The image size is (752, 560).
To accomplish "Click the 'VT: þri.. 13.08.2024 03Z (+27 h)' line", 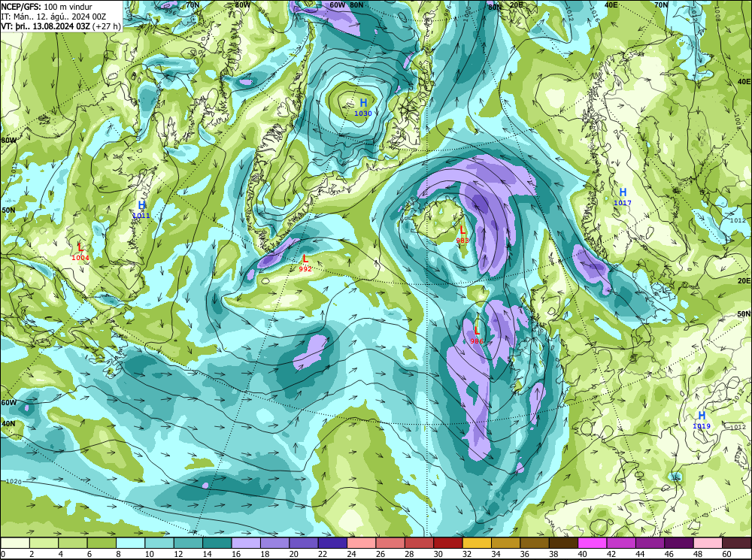I will (61, 26).
